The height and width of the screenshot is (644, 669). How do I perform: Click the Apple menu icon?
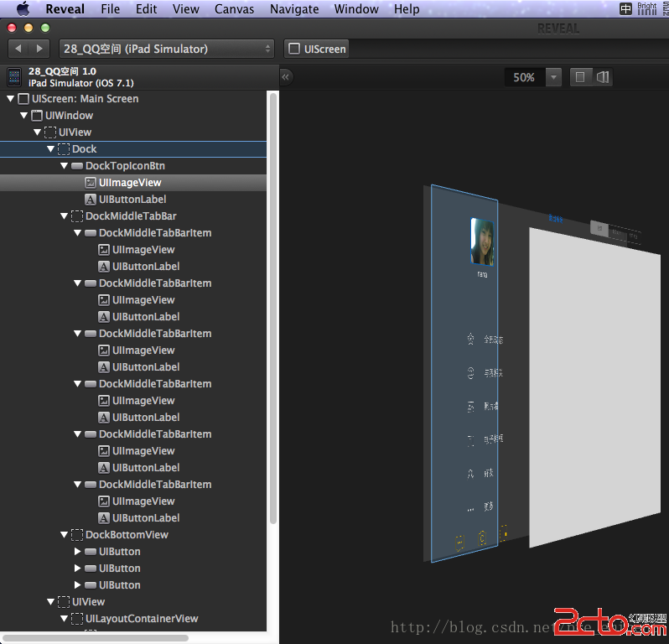23,9
